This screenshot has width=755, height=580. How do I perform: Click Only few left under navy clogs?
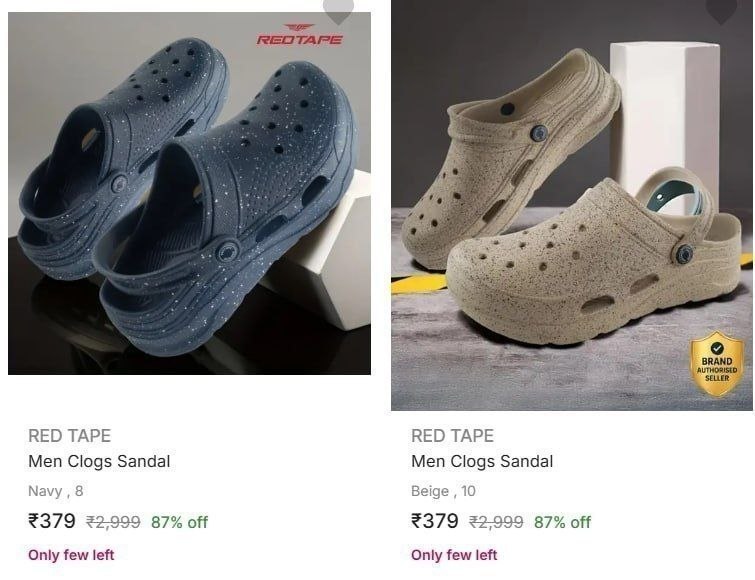coord(71,555)
